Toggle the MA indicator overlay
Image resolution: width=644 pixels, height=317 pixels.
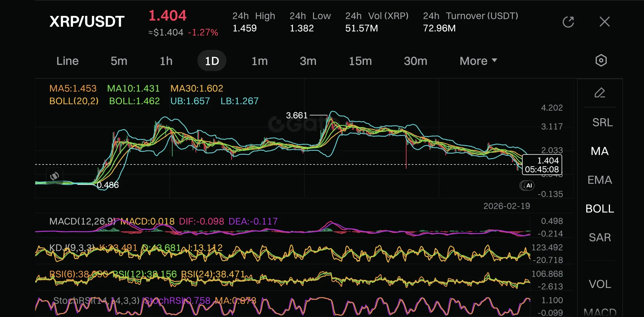click(599, 151)
